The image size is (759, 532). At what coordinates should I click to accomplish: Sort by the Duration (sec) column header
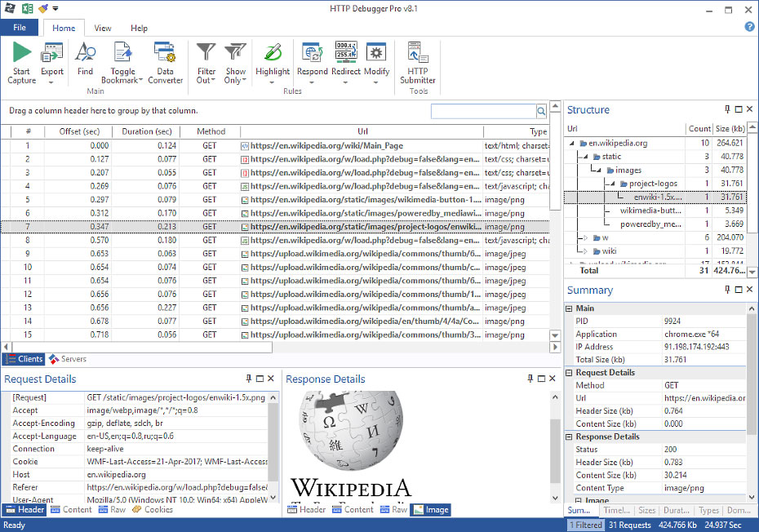(x=147, y=131)
